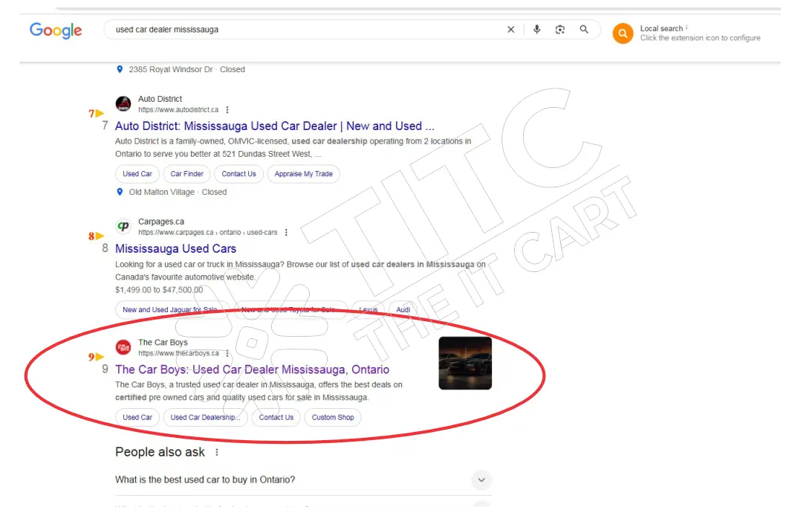Click the map pin beside 2385 Royal Windsor Dr
The height and width of the screenshot is (507, 812).
coord(120,69)
